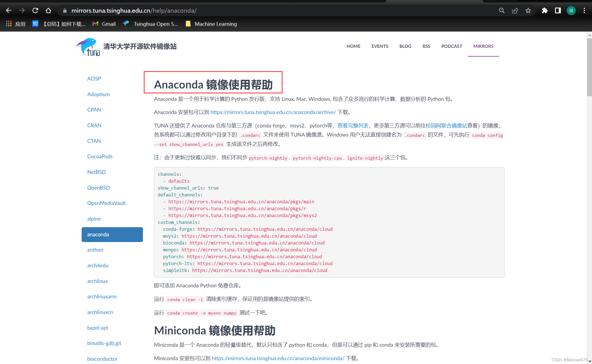Image resolution: width=592 pixels, height=364 pixels.
Task: Click the zoom magnifier icon in address bar
Action: tap(502, 10)
